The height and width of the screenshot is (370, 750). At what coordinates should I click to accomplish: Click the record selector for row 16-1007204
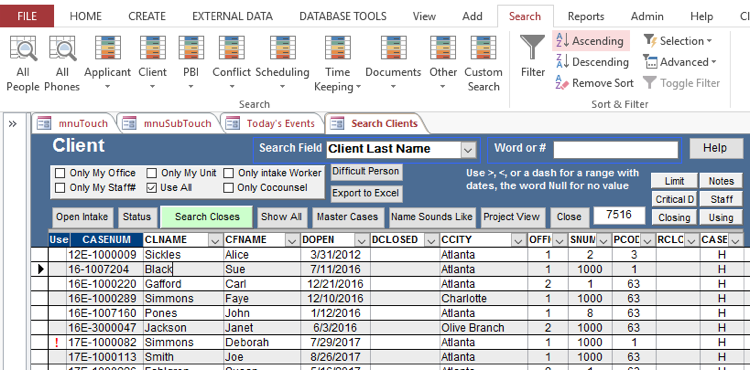(41, 270)
